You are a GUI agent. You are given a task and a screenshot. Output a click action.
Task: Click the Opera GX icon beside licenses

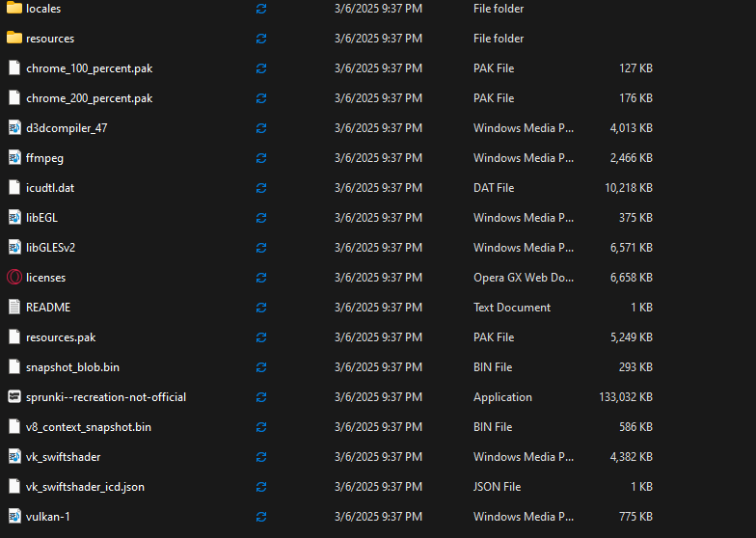coord(13,278)
